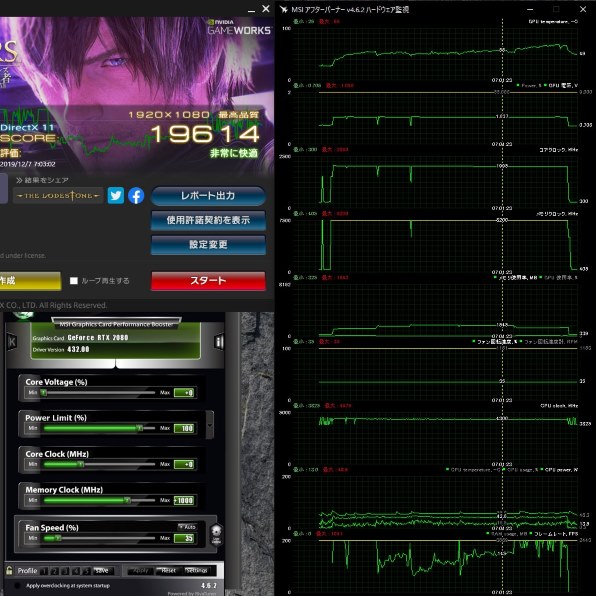Toggle Apply overclocking at system startup
The image size is (596, 596).
click(x=17, y=585)
